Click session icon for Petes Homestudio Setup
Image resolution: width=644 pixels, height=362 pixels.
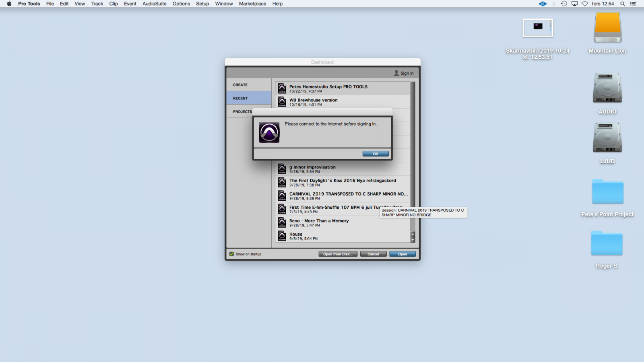[x=282, y=88]
